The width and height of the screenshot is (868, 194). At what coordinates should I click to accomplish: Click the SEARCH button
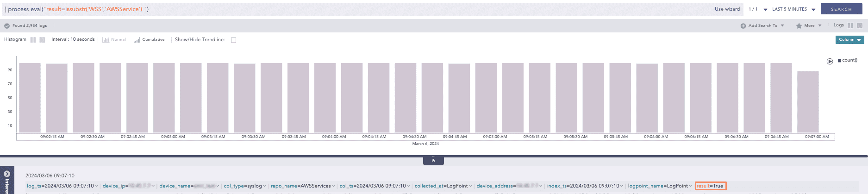click(x=841, y=9)
